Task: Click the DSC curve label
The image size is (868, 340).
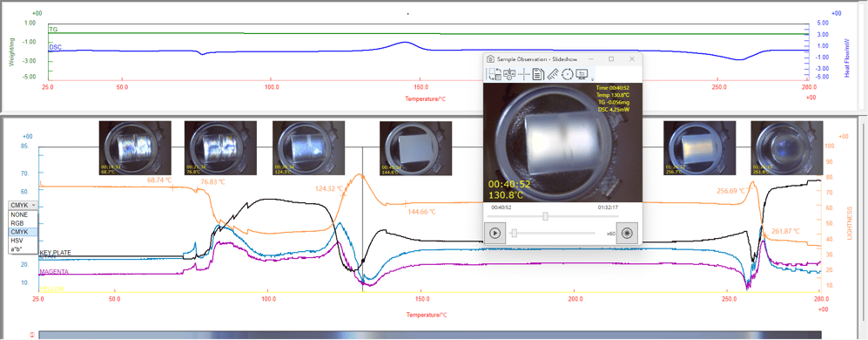Action: coord(56,48)
